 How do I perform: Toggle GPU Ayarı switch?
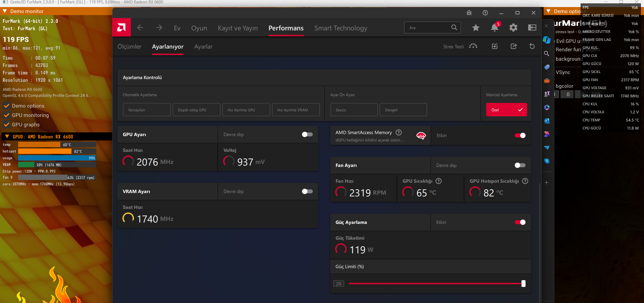point(307,134)
